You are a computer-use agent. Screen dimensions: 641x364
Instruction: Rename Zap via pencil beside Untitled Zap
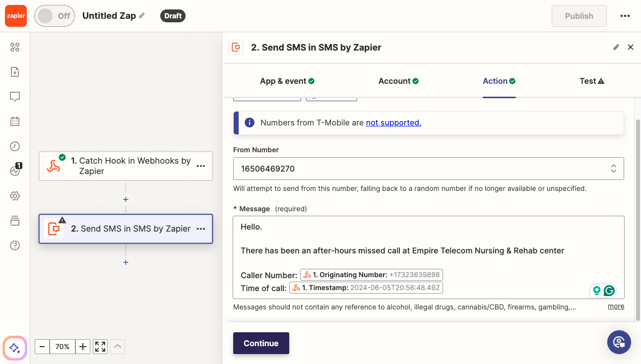coord(142,15)
